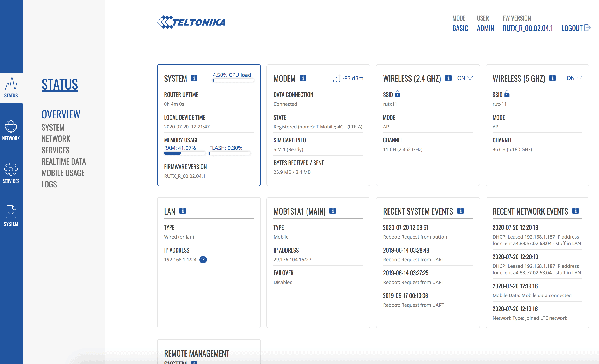
Task: Open System in the Status submenu
Action: click(53, 127)
